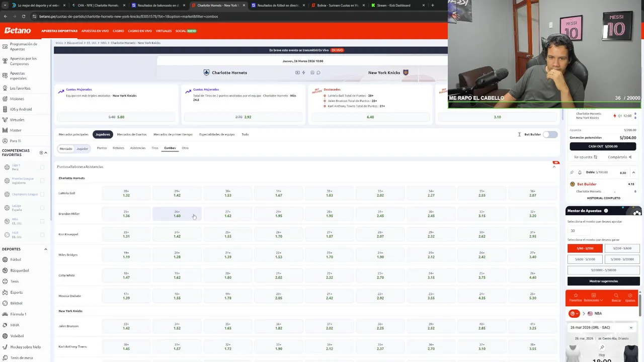Open chat bubble icon in match header
Viewport: 644px width, 362px height.
click(318, 72)
